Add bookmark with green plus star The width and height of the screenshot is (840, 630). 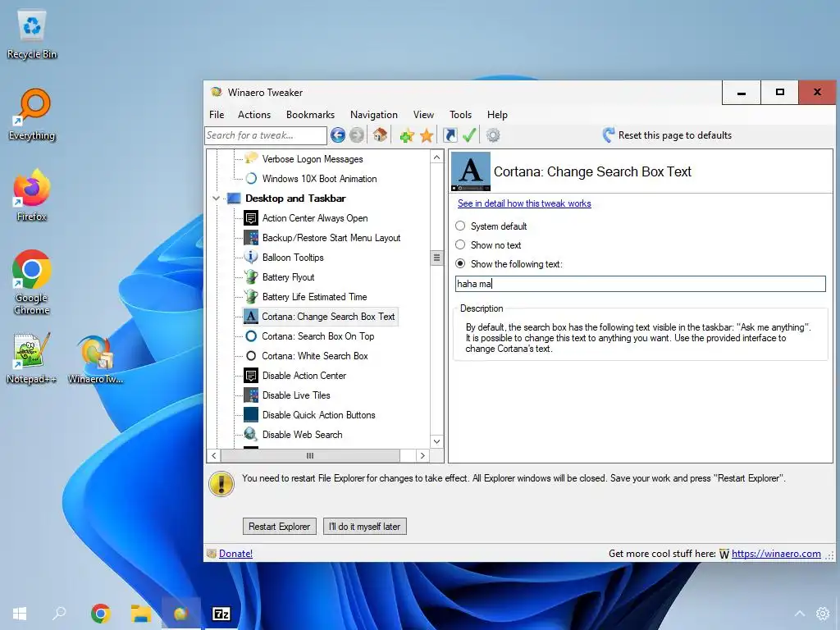point(407,135)
